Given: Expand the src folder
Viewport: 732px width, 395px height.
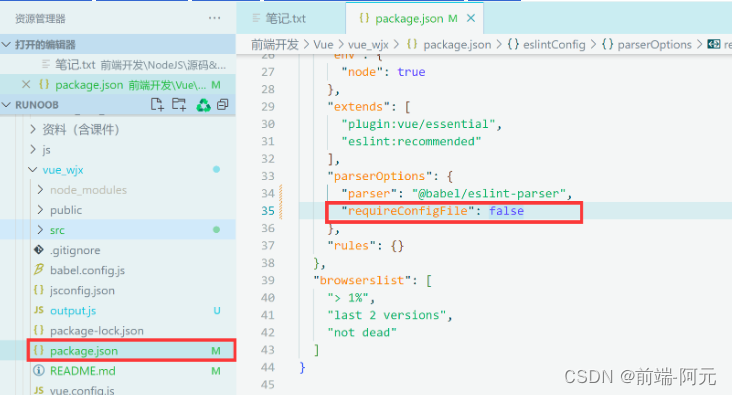Looking at the screenshot, I should click(x=40, y=230).
